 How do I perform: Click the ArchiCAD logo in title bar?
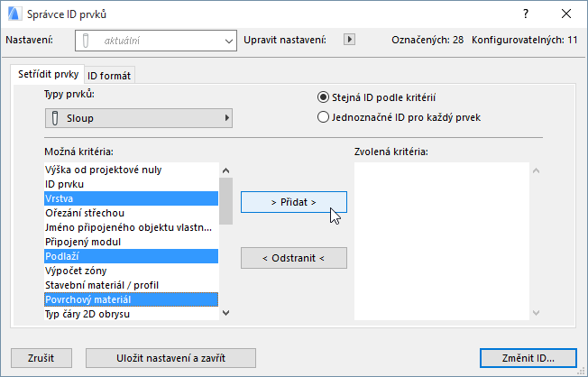(14, 14)
